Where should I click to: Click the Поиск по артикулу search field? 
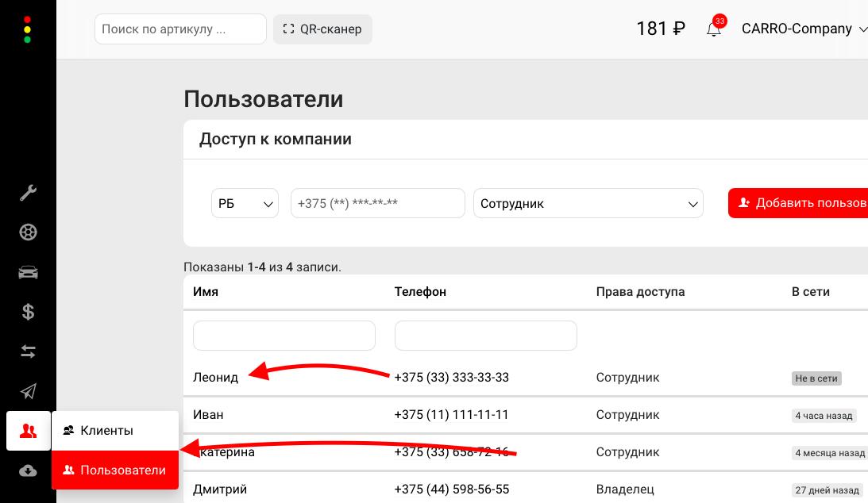point(180,29)
